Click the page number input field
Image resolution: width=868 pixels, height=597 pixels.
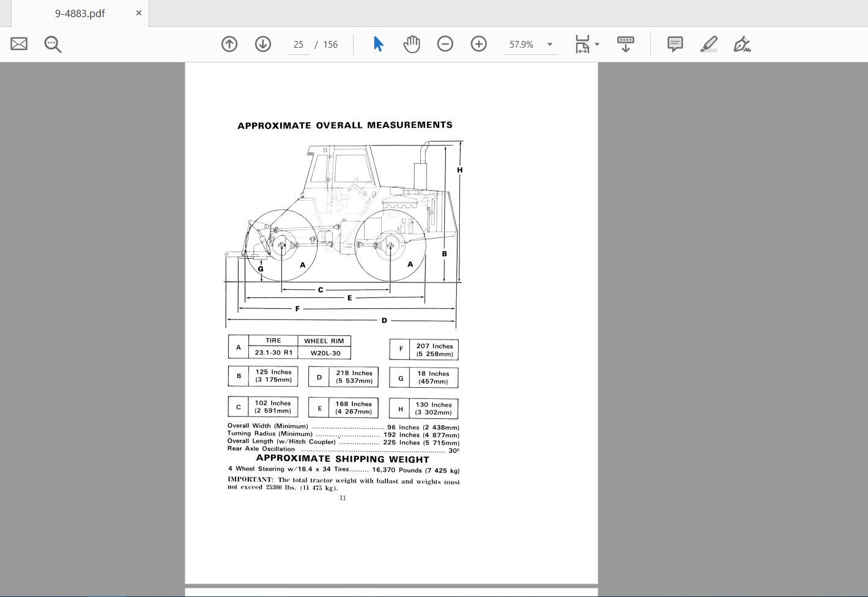pyautogui.click(x=299, y=43)
